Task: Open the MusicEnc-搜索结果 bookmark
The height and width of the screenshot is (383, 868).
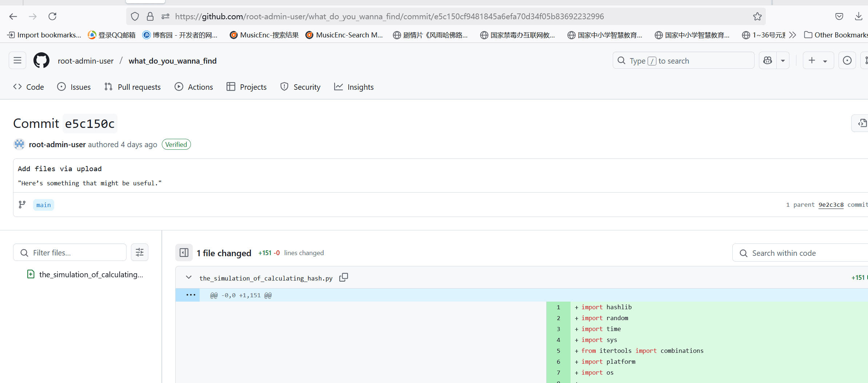Action: 264,35
